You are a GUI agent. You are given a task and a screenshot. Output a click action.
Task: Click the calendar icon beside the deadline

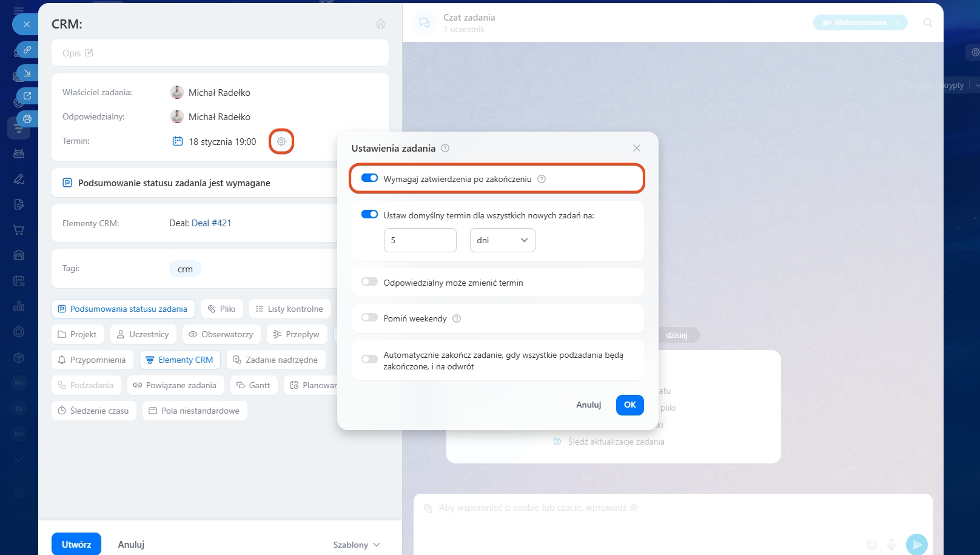(178, 141)
